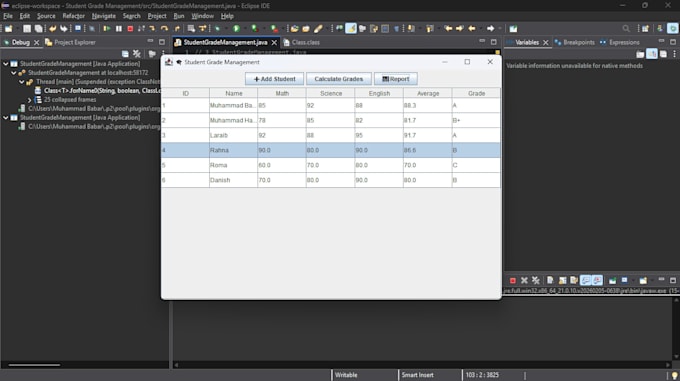This screenshot has width=680, height=381.
Task: Toggle Mark Occurrences highlighted toolbar button
Action: coord(351,29)
